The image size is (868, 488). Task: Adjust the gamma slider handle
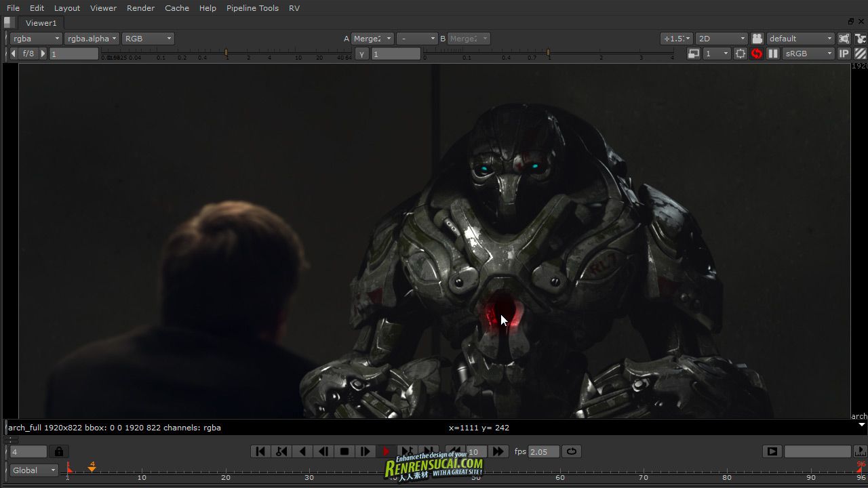tap(548, 53)
